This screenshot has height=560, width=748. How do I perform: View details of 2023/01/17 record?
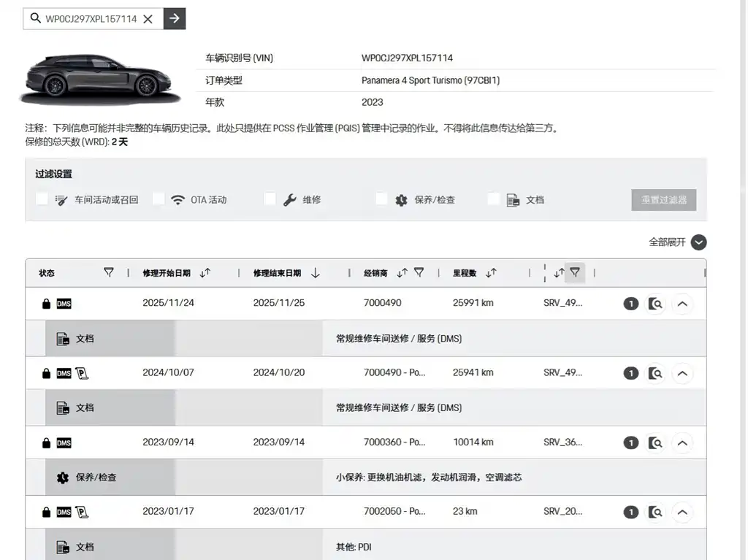(655, 513)
